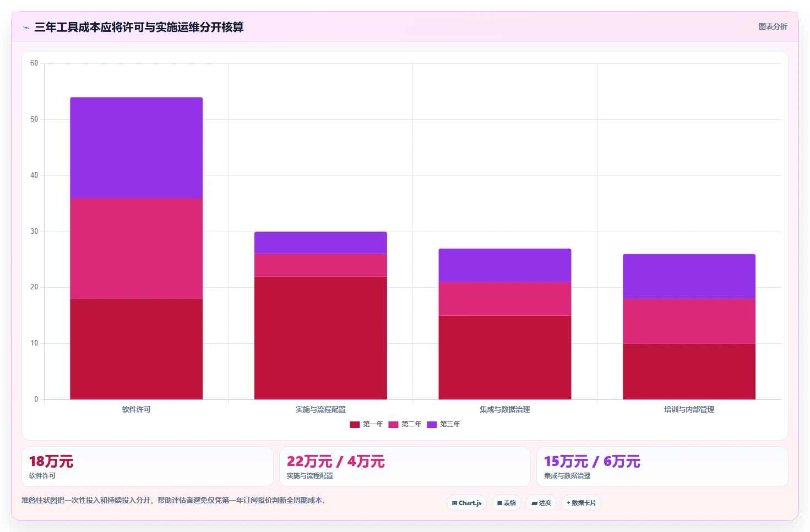Select the Chart.js tag chip
The height and width of the screenshot is (532, 810).
(466, 503)
